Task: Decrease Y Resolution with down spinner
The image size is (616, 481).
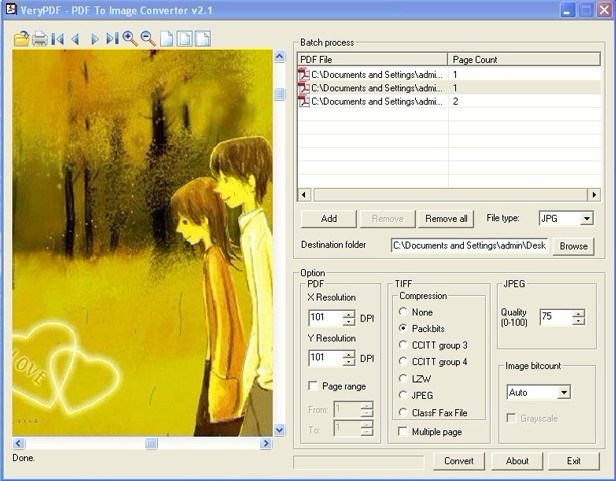Action: tap(348, 362)
